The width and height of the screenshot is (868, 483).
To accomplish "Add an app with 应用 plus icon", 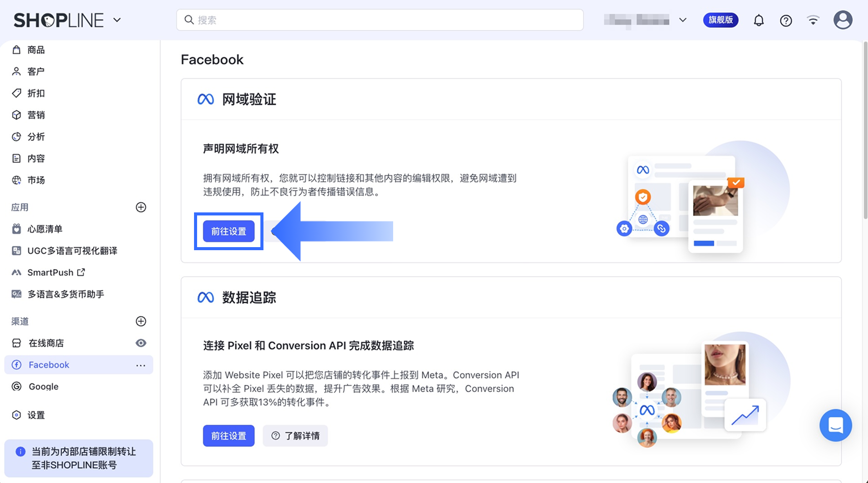I will coord(141,207).
